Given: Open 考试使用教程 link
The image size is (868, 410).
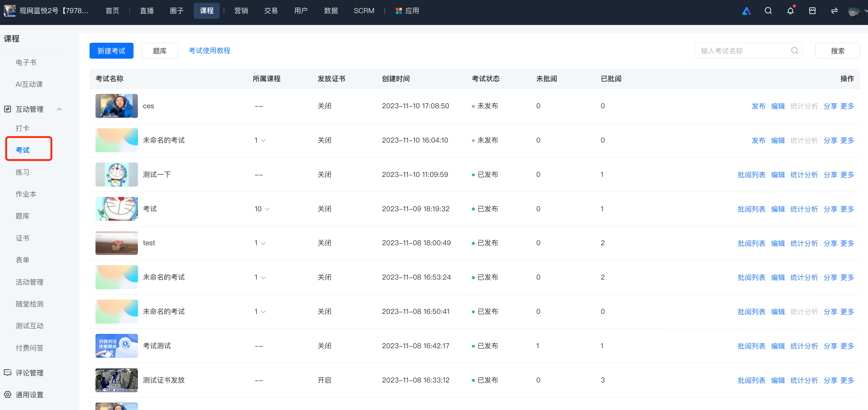Looking at the screenshot, I should point(209,51).
